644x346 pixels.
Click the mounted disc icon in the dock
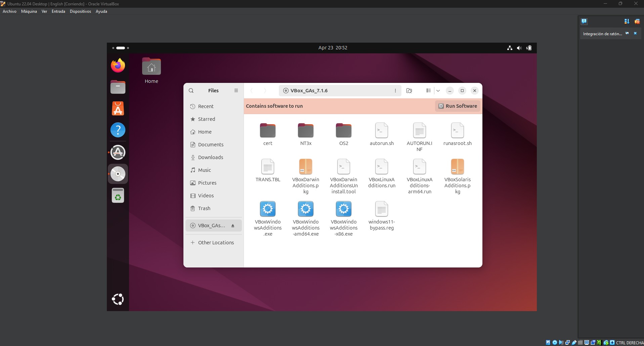118,174
